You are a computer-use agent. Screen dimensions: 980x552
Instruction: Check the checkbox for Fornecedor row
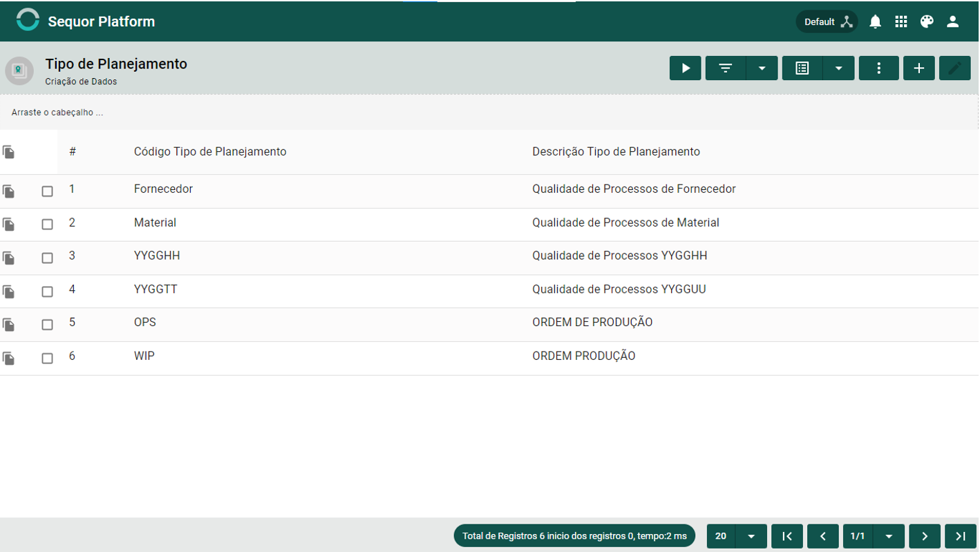pyautogui.click(x=47, y=191)
